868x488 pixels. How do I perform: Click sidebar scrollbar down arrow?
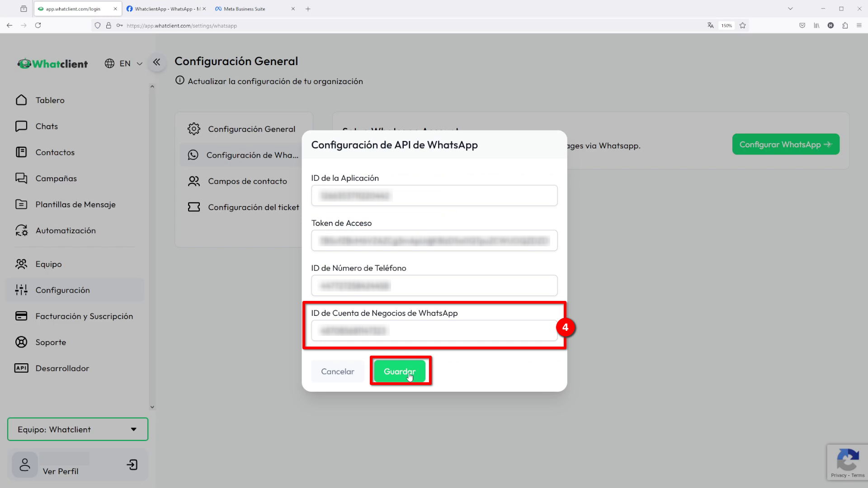152,407
